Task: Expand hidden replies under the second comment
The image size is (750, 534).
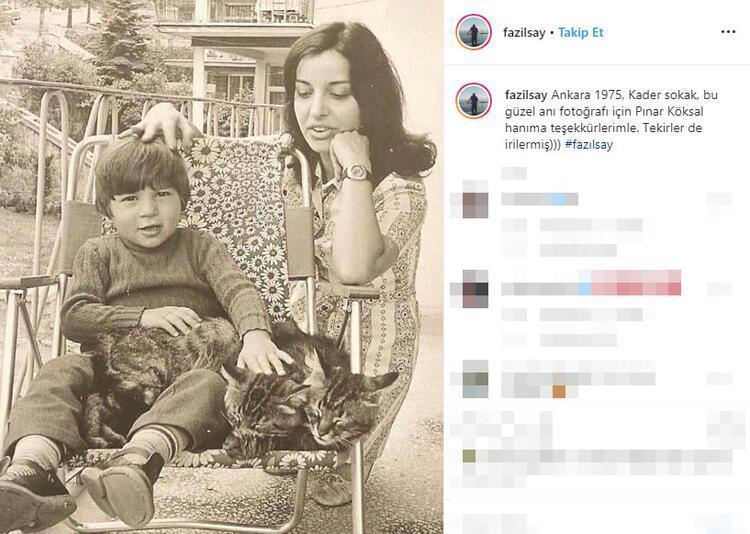Action: point(578,340)
